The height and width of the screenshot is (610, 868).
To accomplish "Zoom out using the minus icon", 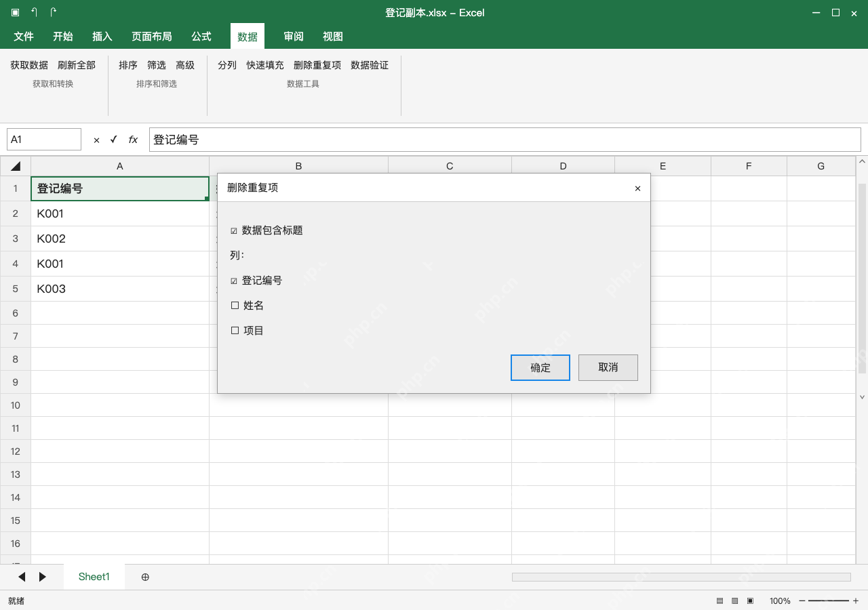I will [802, 601].
